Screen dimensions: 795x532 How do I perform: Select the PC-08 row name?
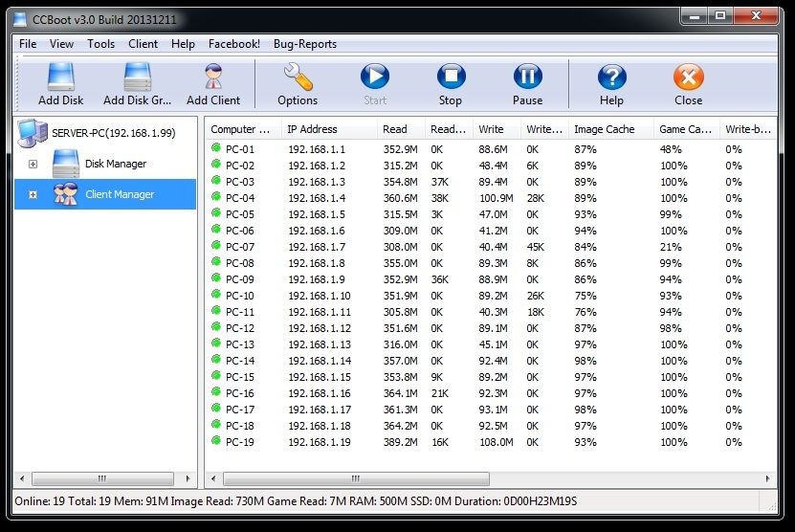240,263
